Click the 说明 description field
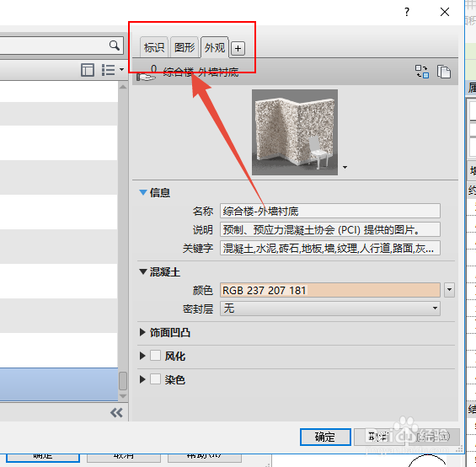The width and height of the screenshot is (476, 467). tap(330, 229)
